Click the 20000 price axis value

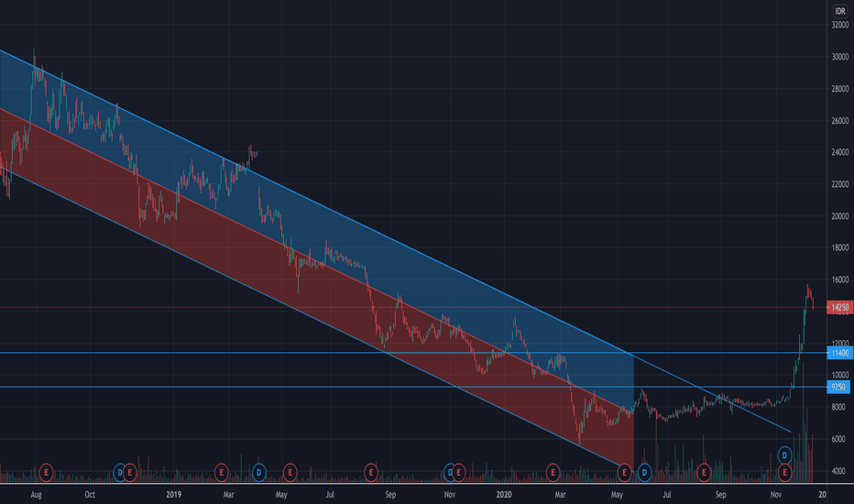840,216
